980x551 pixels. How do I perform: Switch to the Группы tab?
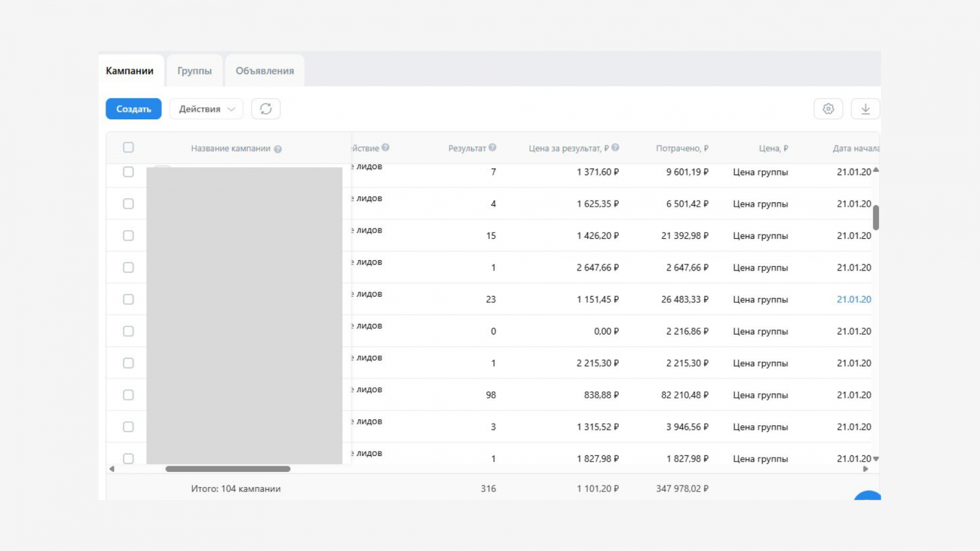coord(194,71)
